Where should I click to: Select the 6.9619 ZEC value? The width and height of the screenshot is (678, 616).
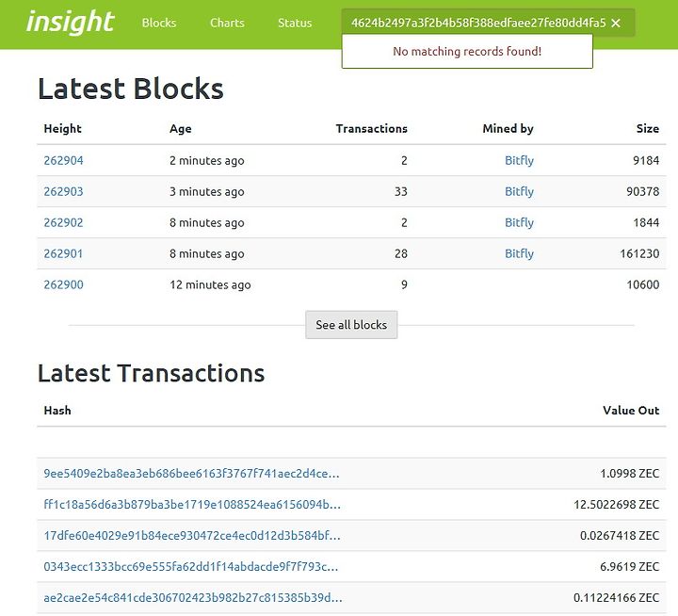click(630, 567)
